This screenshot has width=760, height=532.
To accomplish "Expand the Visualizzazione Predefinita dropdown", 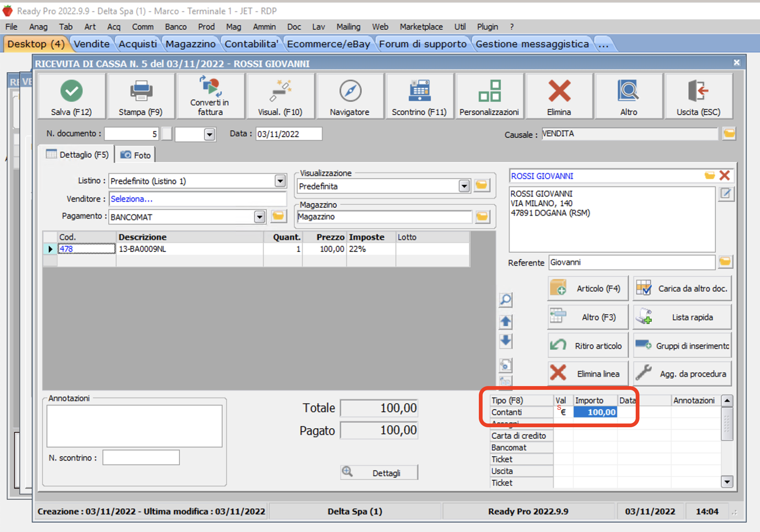I will click(x=464, y=186).
